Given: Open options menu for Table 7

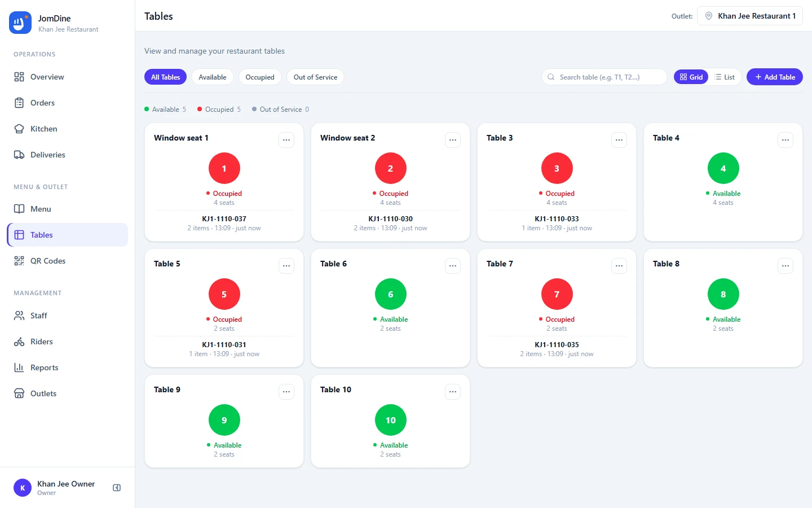Looking at the screenshot, I should point(619,266).
